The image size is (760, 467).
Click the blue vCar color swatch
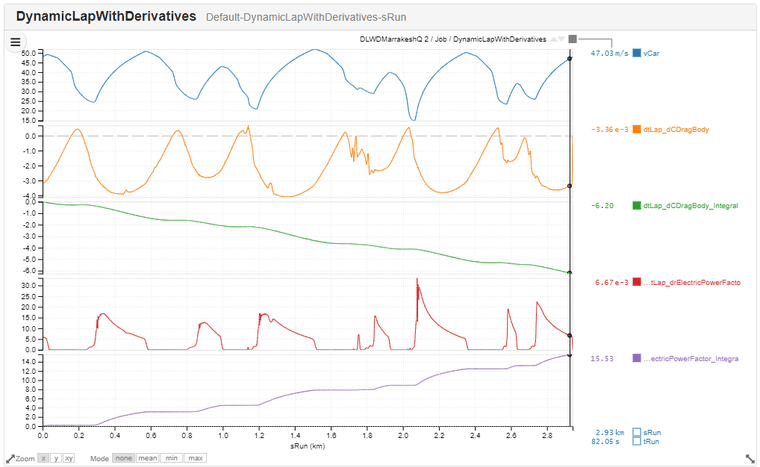[x=637, y=53]
